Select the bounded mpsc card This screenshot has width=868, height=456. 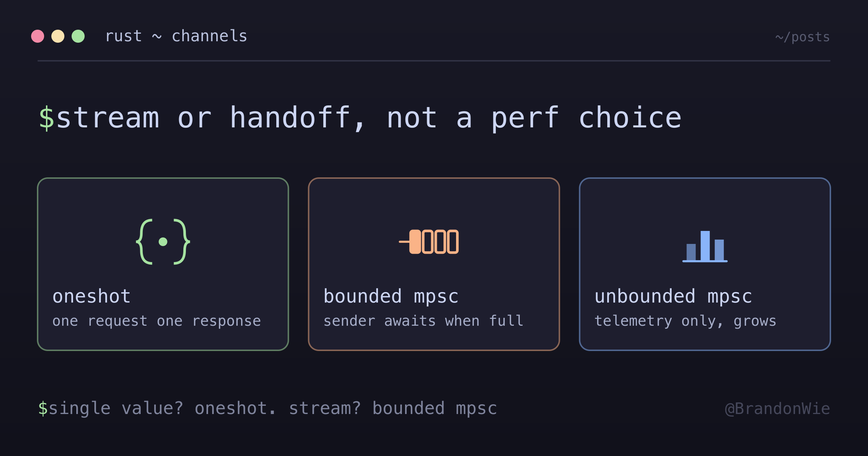(434, 264)
